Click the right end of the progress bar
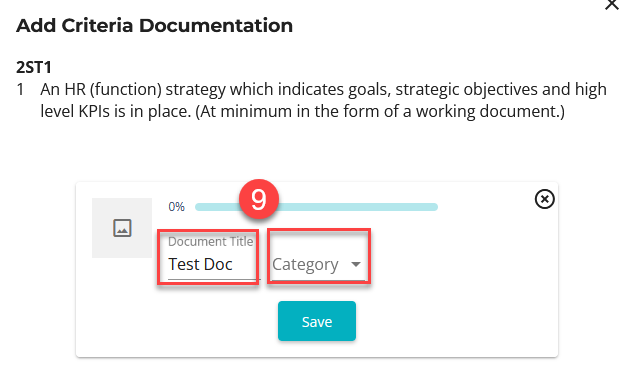 [434, 207]
